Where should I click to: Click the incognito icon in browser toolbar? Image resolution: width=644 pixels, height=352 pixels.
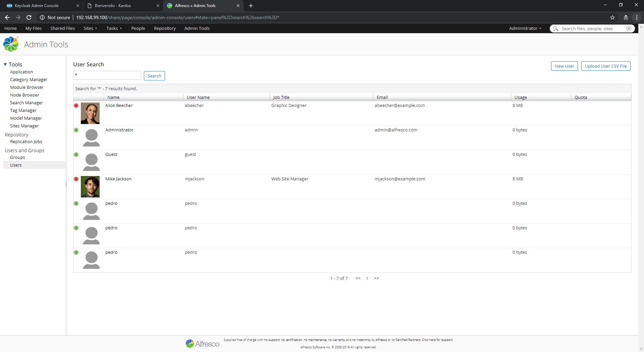coord(626,17)
